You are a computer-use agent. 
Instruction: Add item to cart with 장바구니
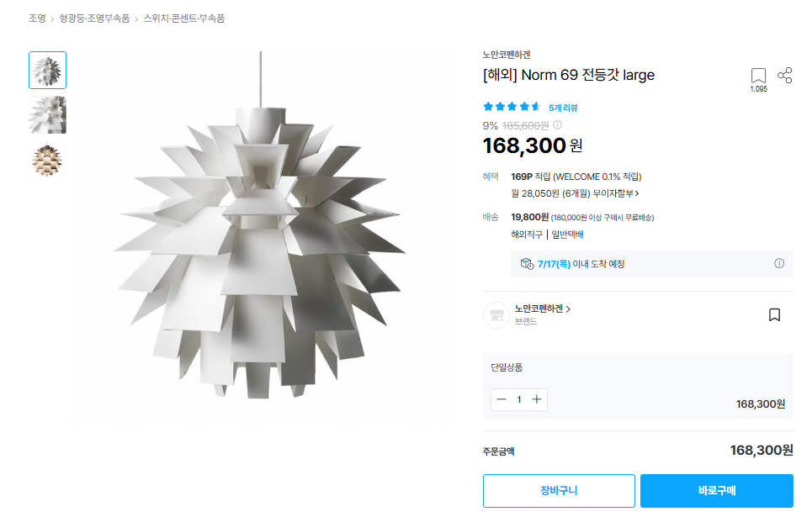coord(559,491)
